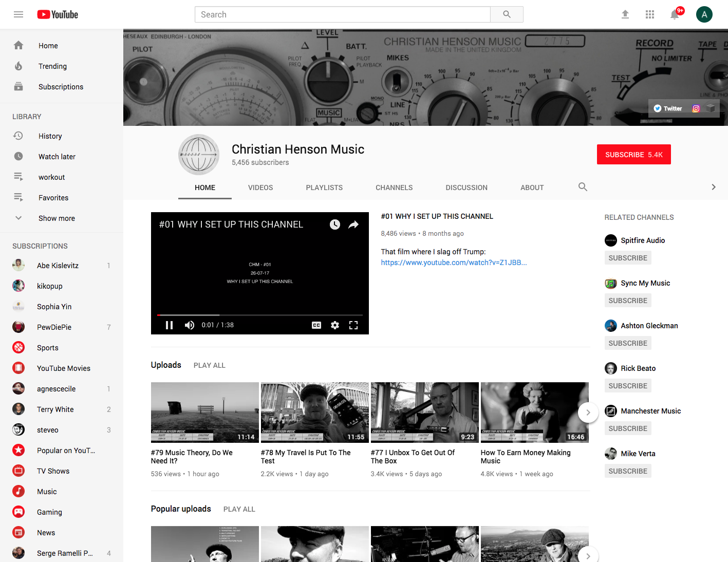
Task: Subscribe to Rick Beato
Action: 628,386
